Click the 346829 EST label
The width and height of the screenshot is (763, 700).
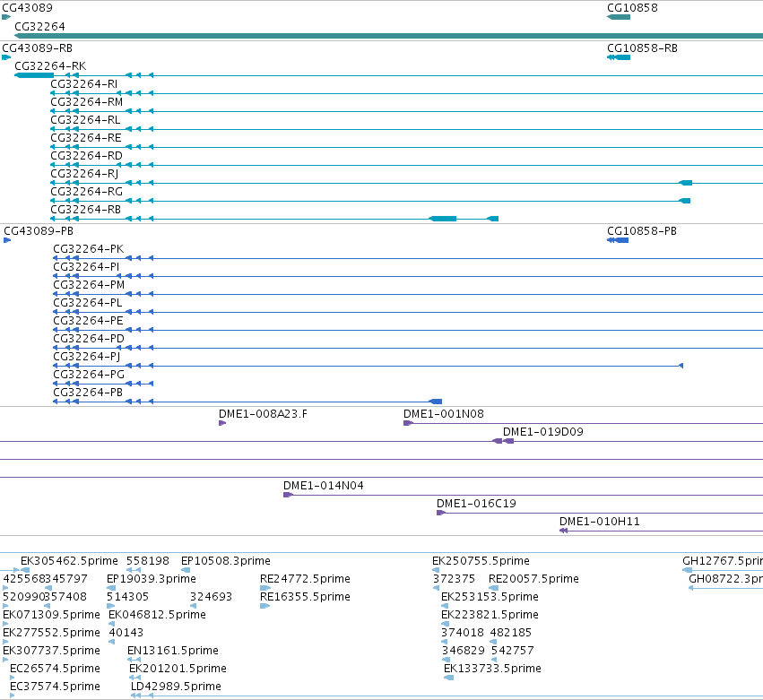[x=464, y=651]
